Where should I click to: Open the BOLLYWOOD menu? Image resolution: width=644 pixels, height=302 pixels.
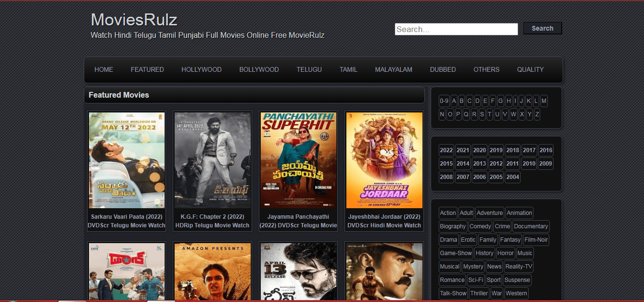tap(259, 69)
